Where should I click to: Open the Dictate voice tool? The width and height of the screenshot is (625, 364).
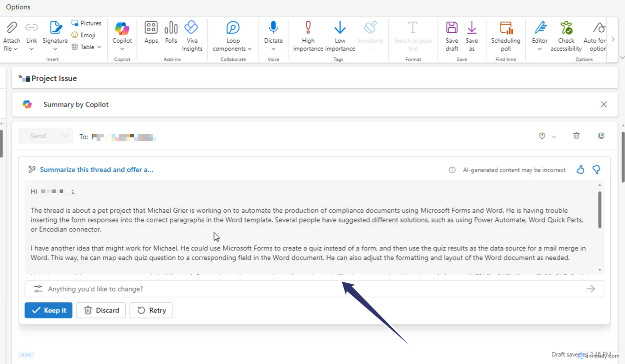click(x=273, y=35)
